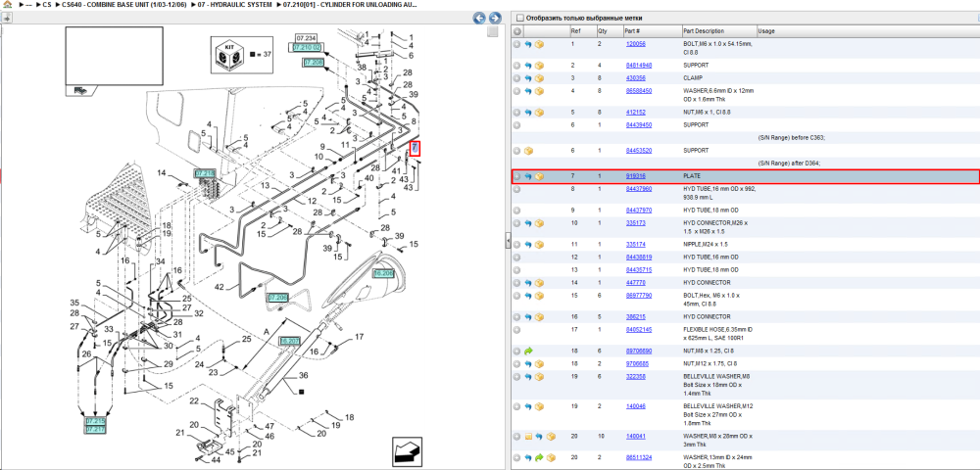Click box icon in NUT M6 x 1 row

[539, 113]
